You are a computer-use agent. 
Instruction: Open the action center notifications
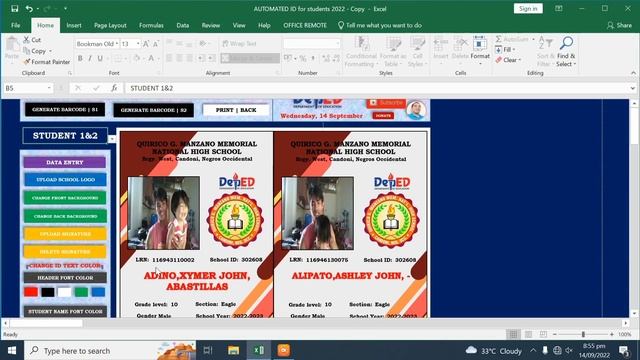tap(623, 350)
